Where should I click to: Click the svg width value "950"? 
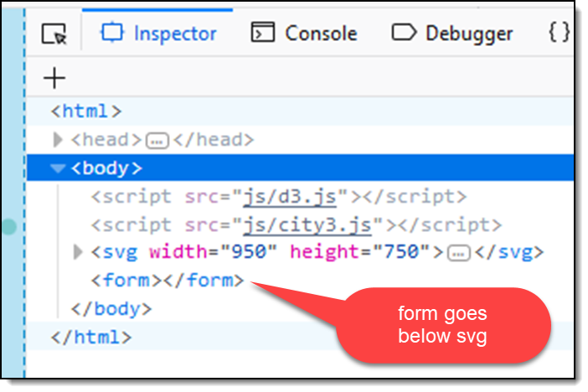(x=249, y=251)
